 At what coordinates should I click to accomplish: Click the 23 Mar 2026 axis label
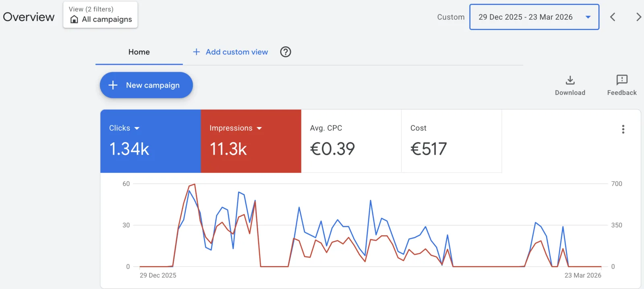[583, 275]
